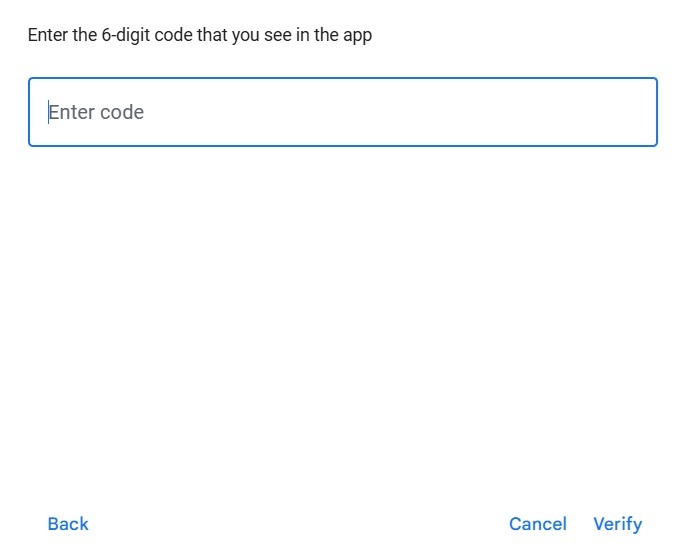Click the Enter code input field
The width and height of the screenshot is (674, 554).
pyautogui.click(x=342, y=112)
